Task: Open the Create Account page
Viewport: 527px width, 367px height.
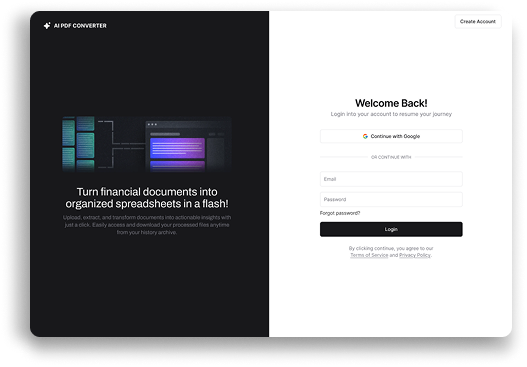Action: pos(478,22)
